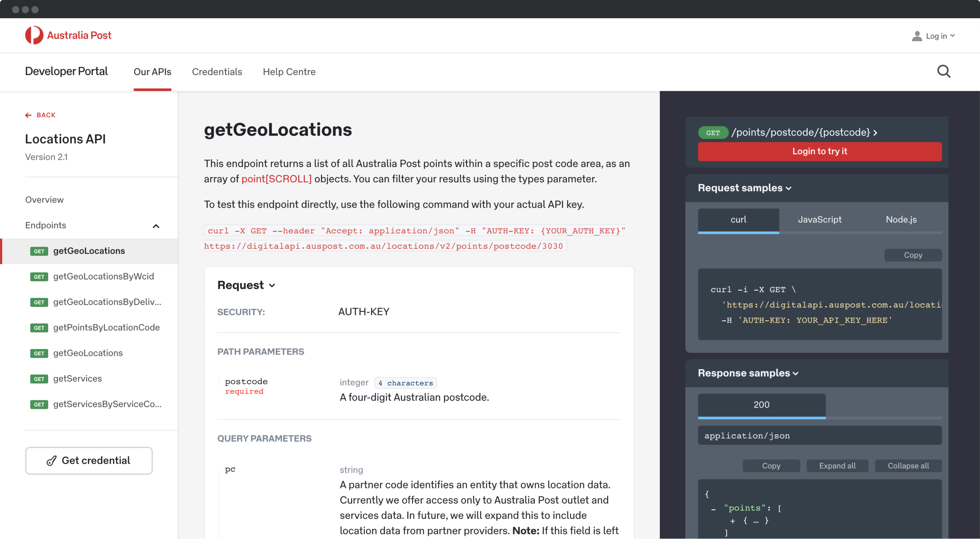This screenshot has height=539, width=980.
Task: Click the Locations API heading
Action: point(66,139)
